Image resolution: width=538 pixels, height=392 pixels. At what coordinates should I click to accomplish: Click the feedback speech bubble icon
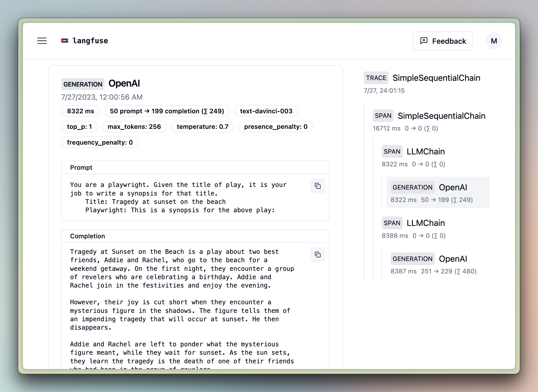click(x=424, y=41)
